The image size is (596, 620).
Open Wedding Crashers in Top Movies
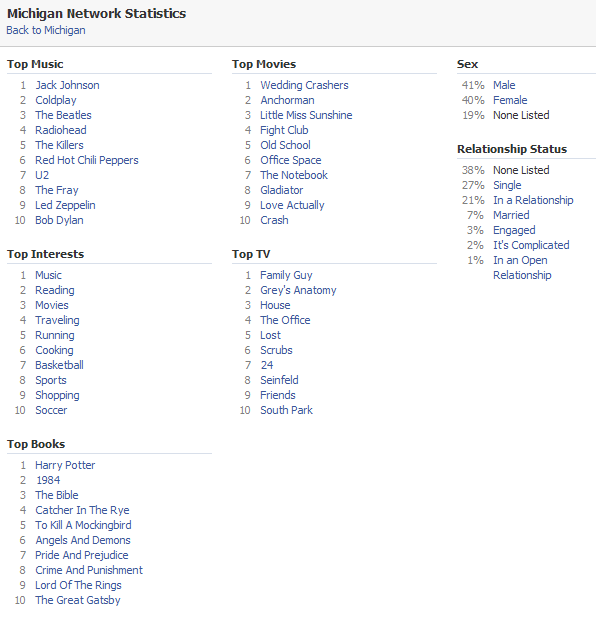[304, 85]
